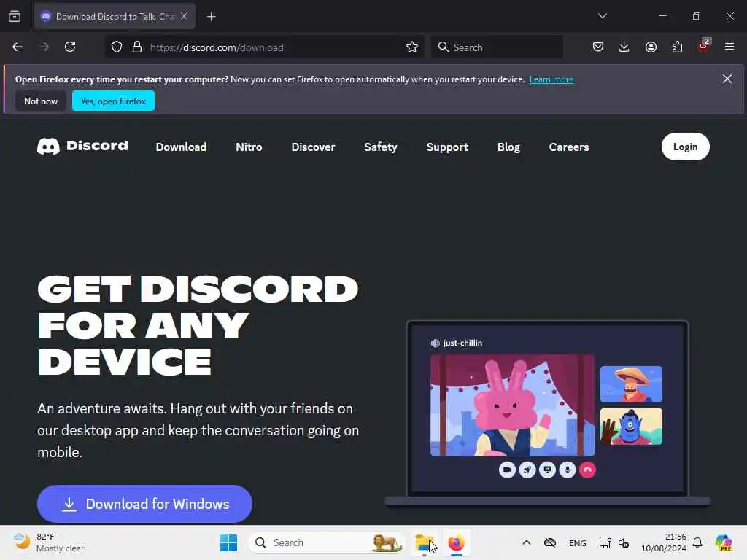Screen dimensions: 747x560
Task: Show the Firefox downloads panel
Action: click(x=624, y=47)
